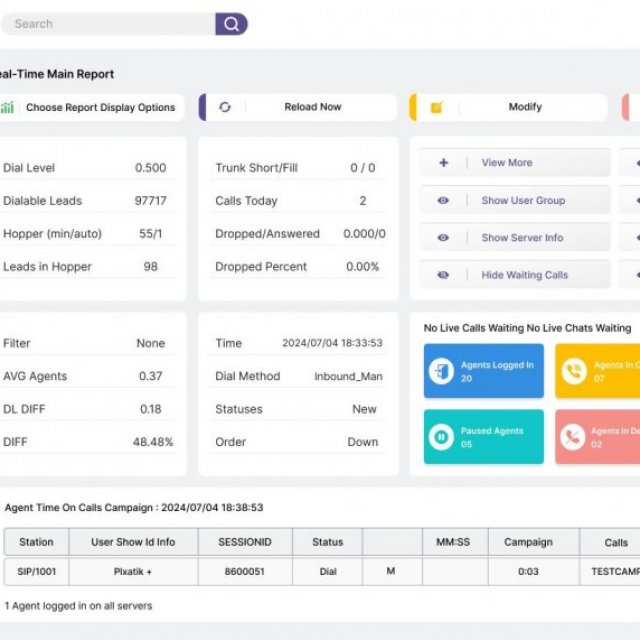Click the Dial status cell

coord(327,571)
